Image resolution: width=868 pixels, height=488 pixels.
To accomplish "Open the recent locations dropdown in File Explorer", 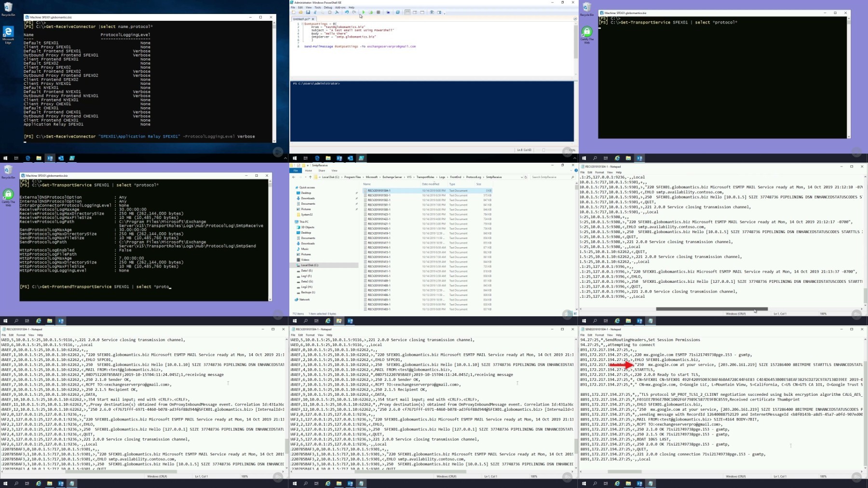I will [305, 177].
